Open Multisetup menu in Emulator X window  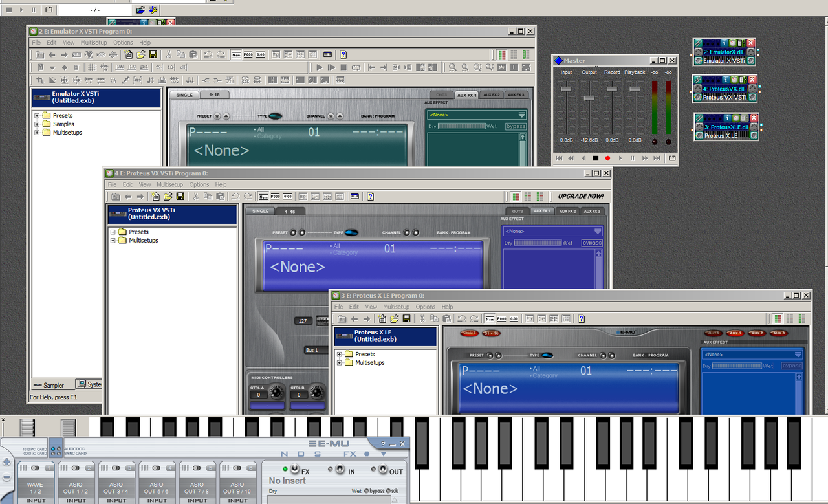point(94,43)
